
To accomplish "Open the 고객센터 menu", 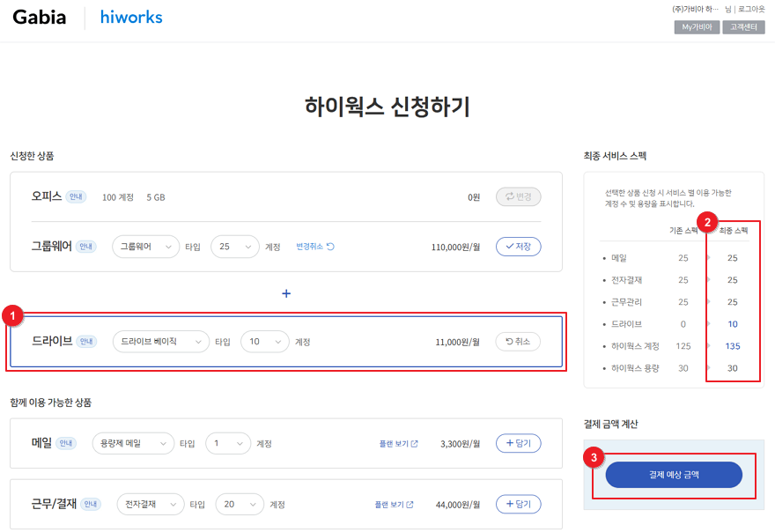I will point(743,27).
